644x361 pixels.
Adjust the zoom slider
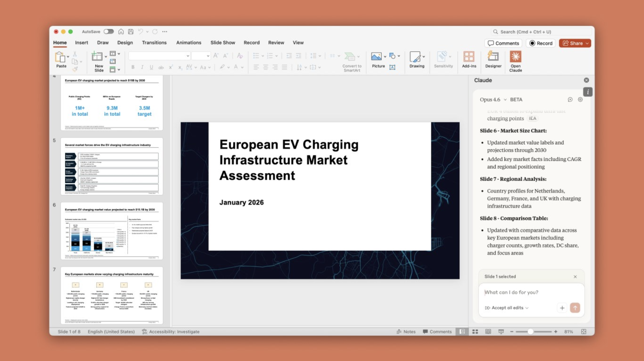pos(531,331)
